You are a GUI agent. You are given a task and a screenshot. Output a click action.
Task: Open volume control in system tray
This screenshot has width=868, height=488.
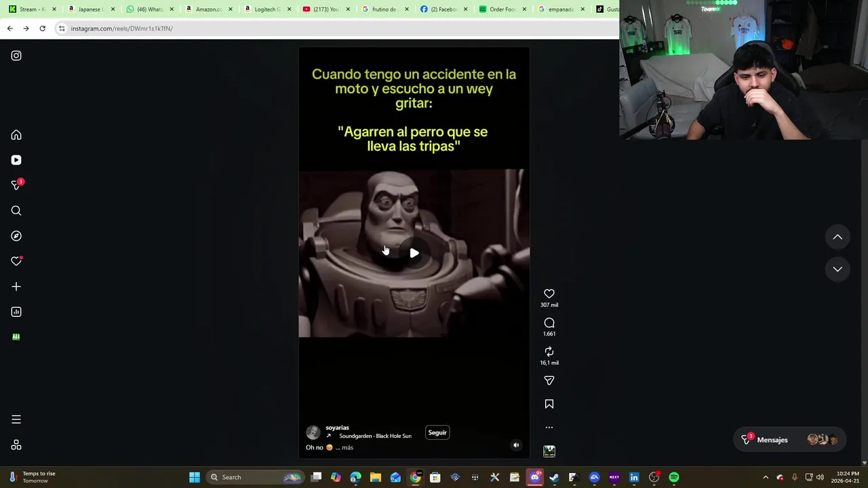pos(820,477)
